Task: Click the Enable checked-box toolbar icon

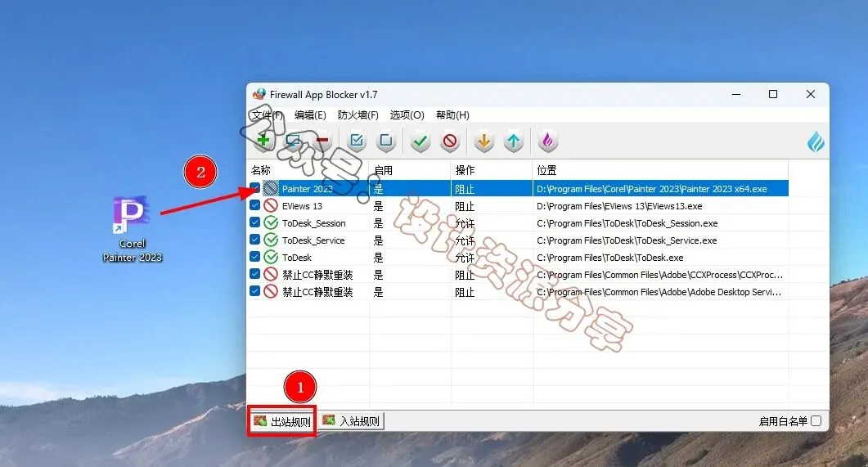Action: (357, 141)
